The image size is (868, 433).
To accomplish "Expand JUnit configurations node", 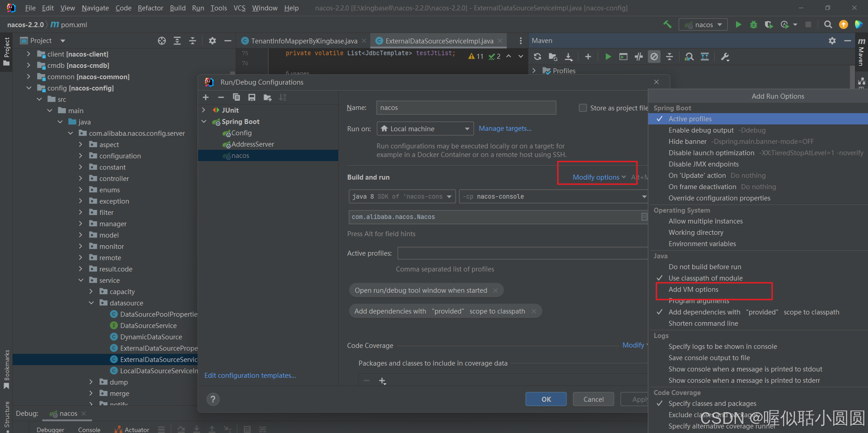I will coord(204,110).
